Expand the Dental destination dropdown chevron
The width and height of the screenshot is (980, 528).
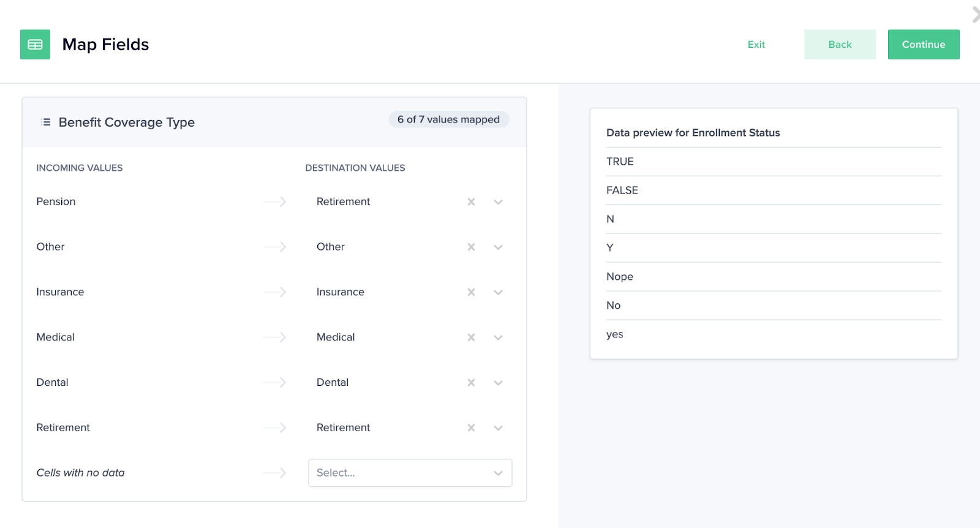tap(498, 383)
